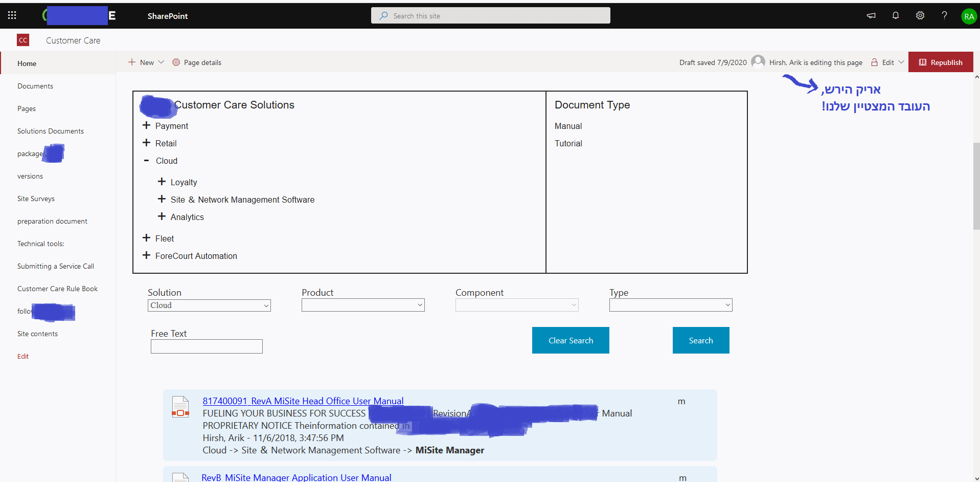The image size is (980, 482).
Task: Click the Free Text input field
Action: [207, 346]
